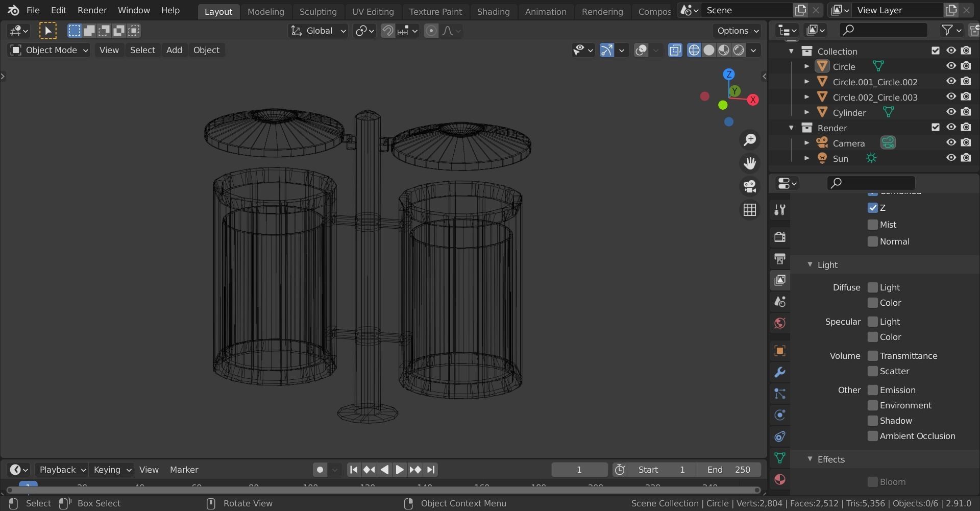Collapse the Light panel
The width and height of the screenshot is (980, 511).
tap(810, 264)
